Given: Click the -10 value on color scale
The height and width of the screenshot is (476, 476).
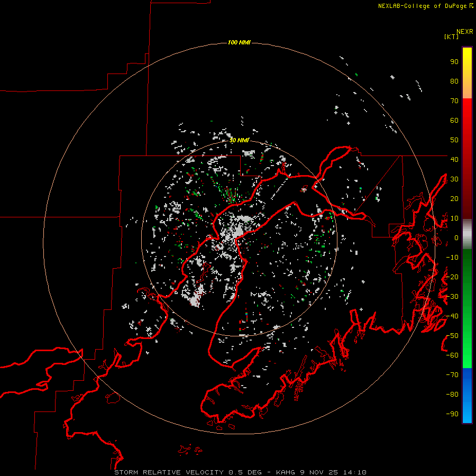Looking at the screenshot, I should [452, 258].
